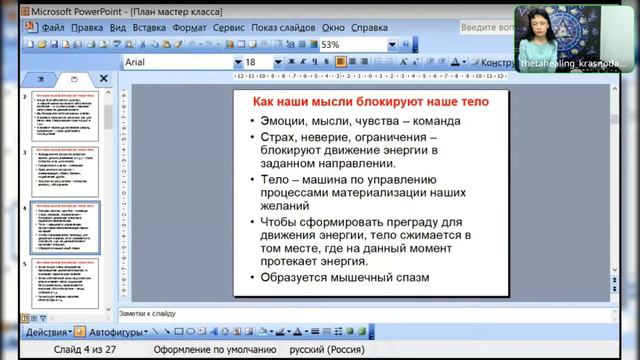Image resolution: width=640 pixels, height=360 pixels.
Task: Open the Автофигуры dropdown
Action: (x=118, y=332)
